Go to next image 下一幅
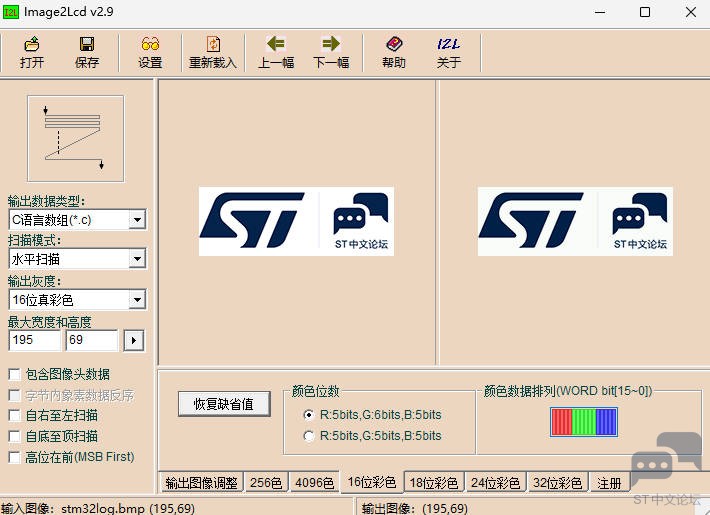This screenshot has height=515, width=710. (331, 53)
